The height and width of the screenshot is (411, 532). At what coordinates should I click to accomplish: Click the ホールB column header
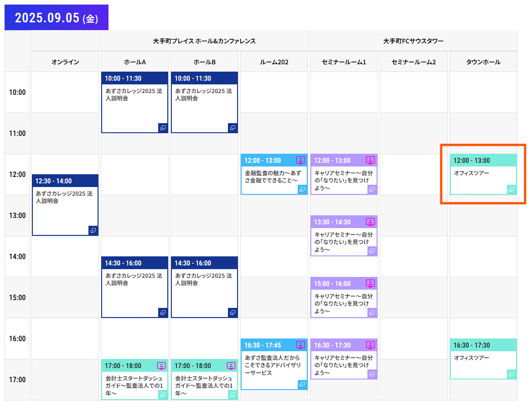coord(205,62)
